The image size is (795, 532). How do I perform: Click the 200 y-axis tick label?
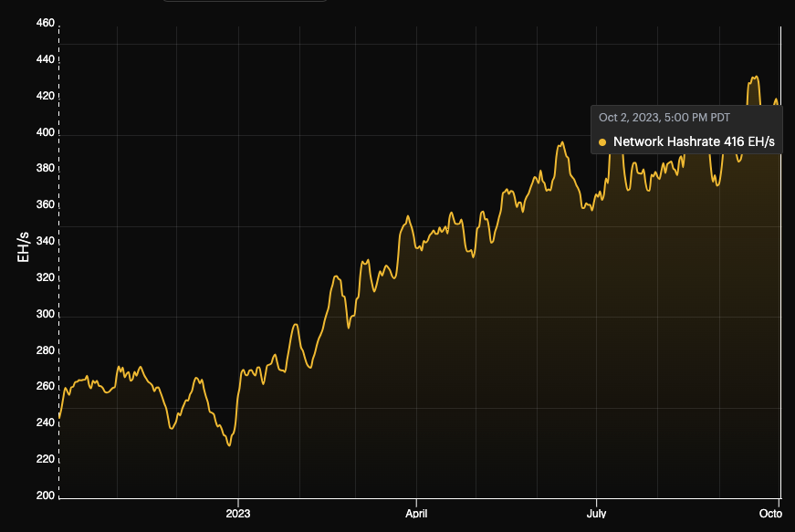tap(45, 495)
